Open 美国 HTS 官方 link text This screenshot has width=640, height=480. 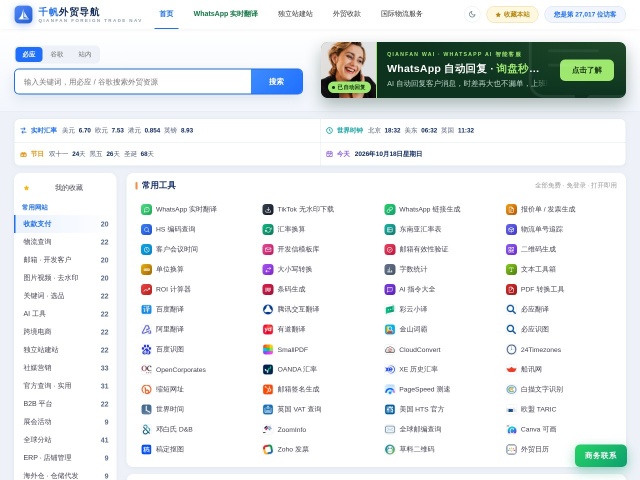tap(422, 409)
